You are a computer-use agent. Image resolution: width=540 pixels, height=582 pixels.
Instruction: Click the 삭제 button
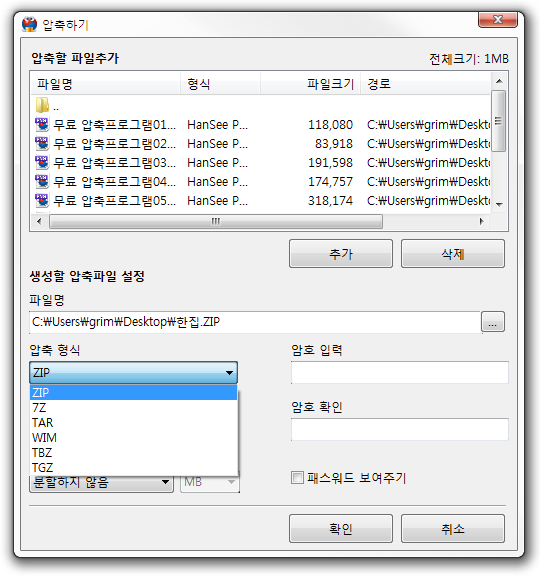click(453, 254)
